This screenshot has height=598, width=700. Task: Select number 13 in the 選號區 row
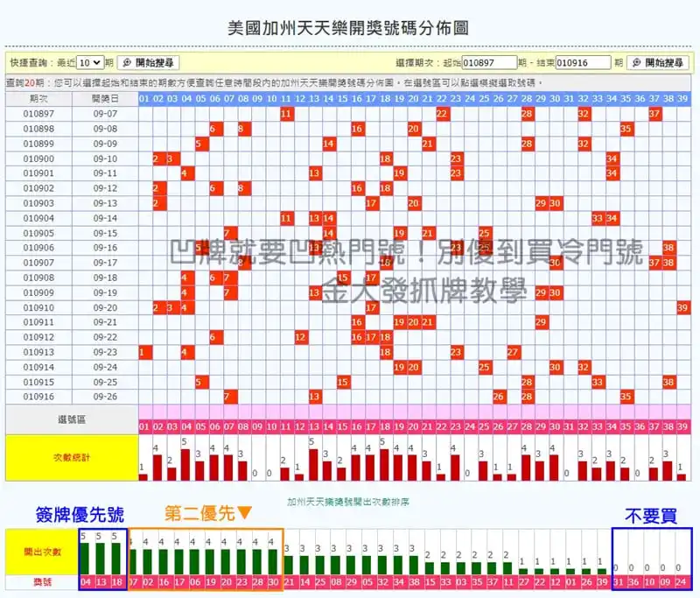click(314, 426)
